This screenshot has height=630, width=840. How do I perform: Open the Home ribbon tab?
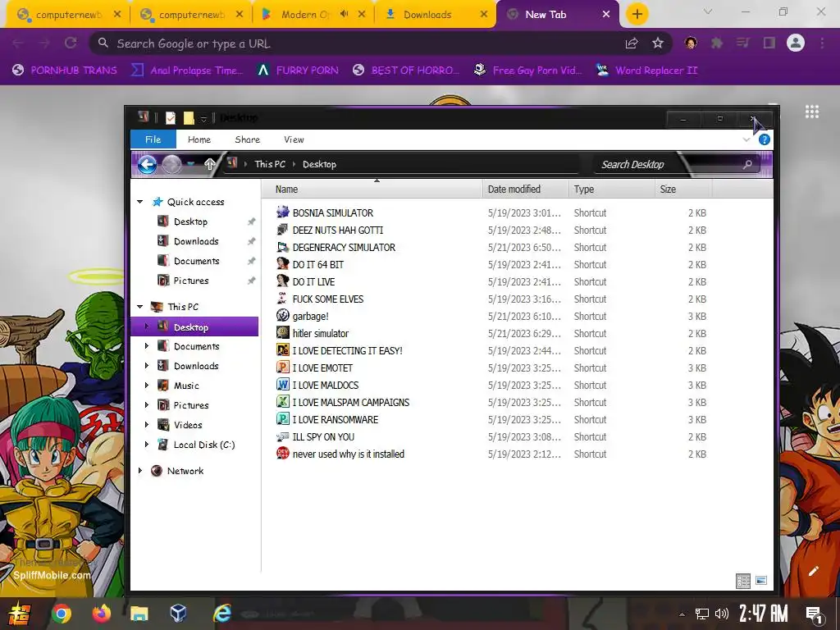[x=199, y=139]
